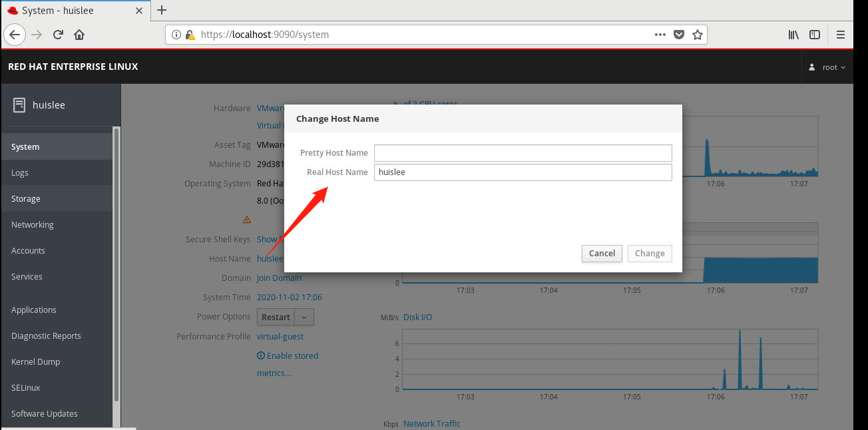This screenshot has width=868, height=430.
Task: Open Logs in the sidebar
Action: (57, 172)
